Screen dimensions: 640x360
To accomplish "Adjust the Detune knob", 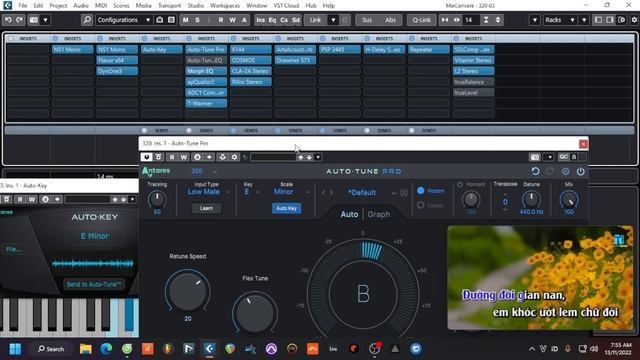I will [531, 199].
